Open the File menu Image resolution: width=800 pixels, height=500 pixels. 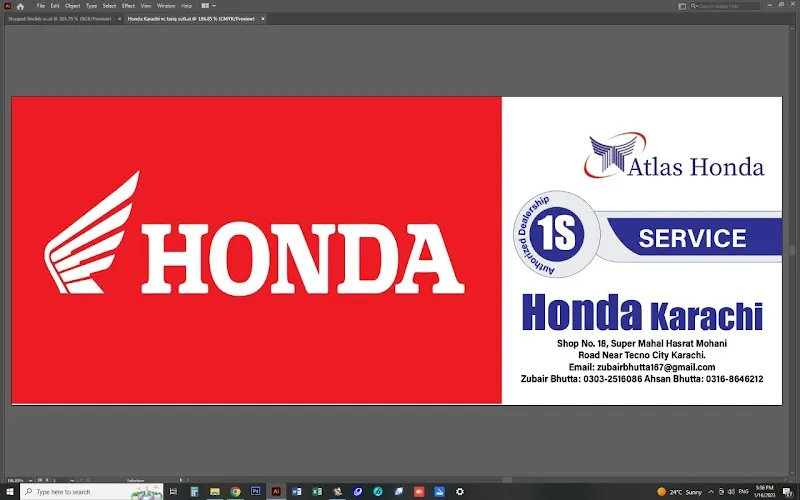click(41, 6)
